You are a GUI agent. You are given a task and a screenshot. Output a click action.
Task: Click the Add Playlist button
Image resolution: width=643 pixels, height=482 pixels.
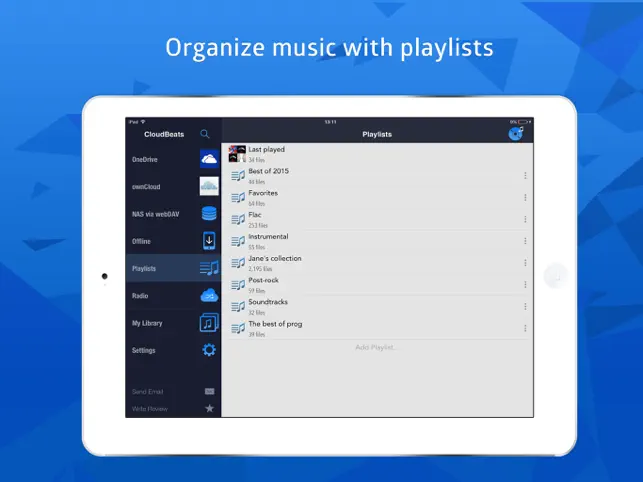pyautogui.click(x=376, y=347)
